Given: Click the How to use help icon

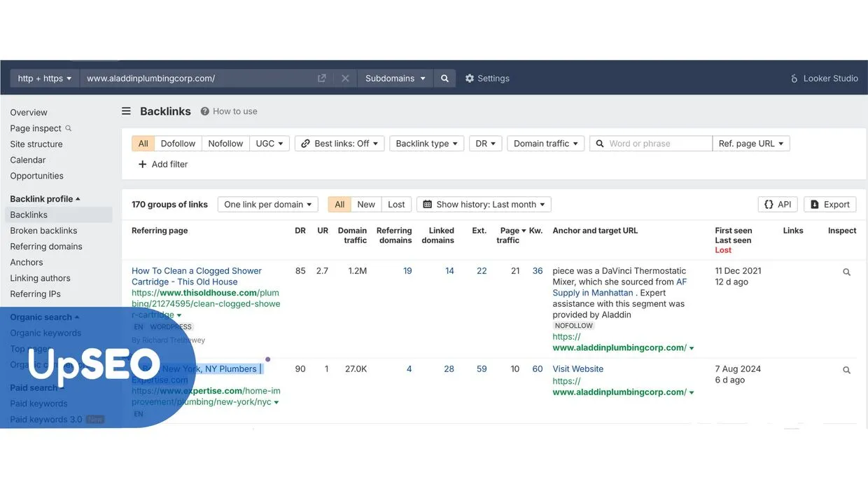Looking at the screenshot, I should 203,111.
